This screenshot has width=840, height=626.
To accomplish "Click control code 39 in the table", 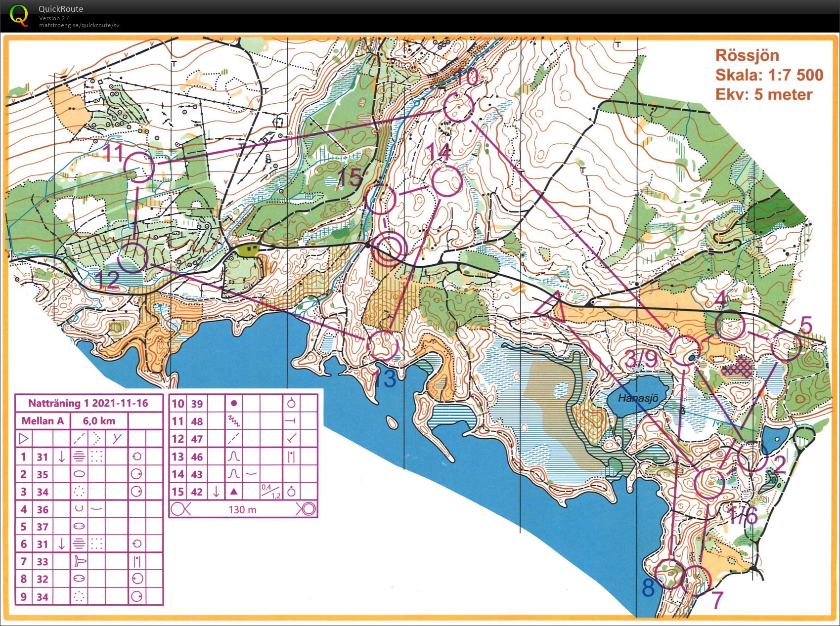I will [197, 404].
